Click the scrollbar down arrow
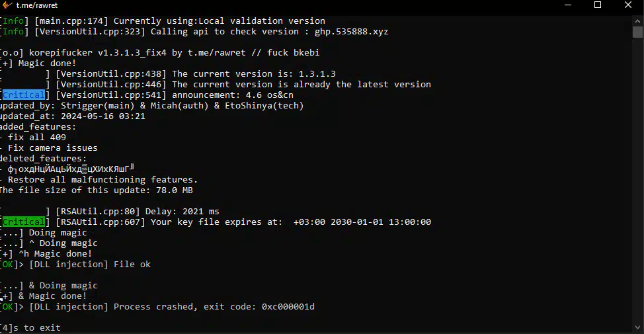The width and height of the screenshot is (644, 334). pos(637,327)
